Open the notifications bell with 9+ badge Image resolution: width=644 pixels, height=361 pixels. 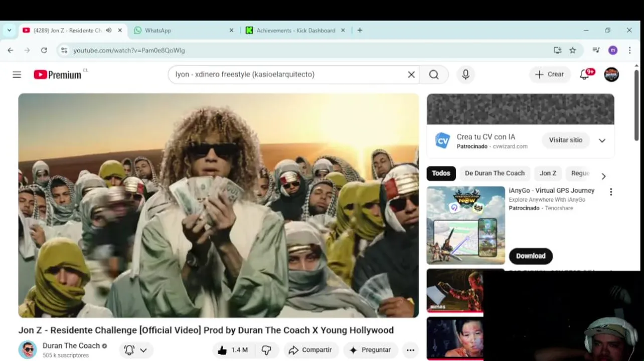click(x=585, y=74)
